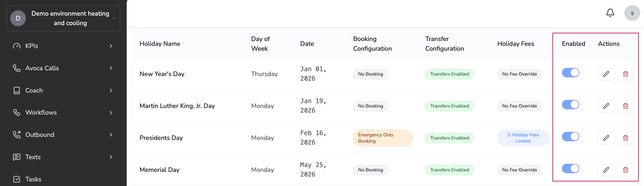Viewport: 644px width, 186px height.
Task: Click Emergency Only Booking badge
Action: click(382, 138)
